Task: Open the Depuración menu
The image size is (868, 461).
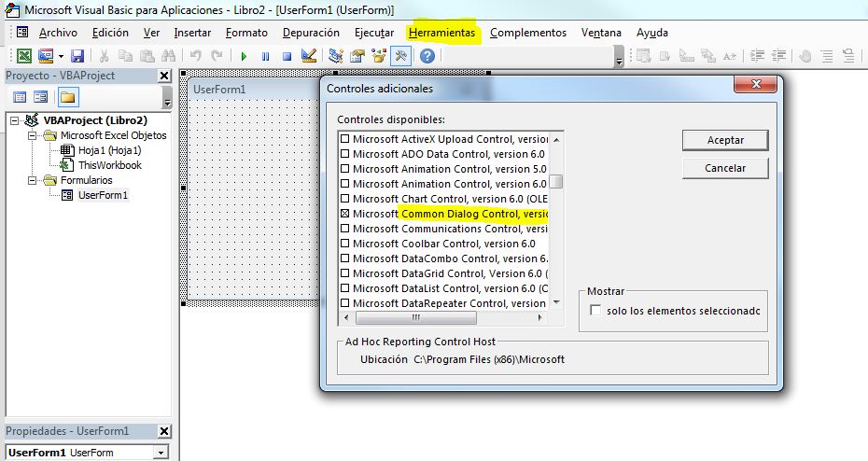Action: click(x=311, y=33)
